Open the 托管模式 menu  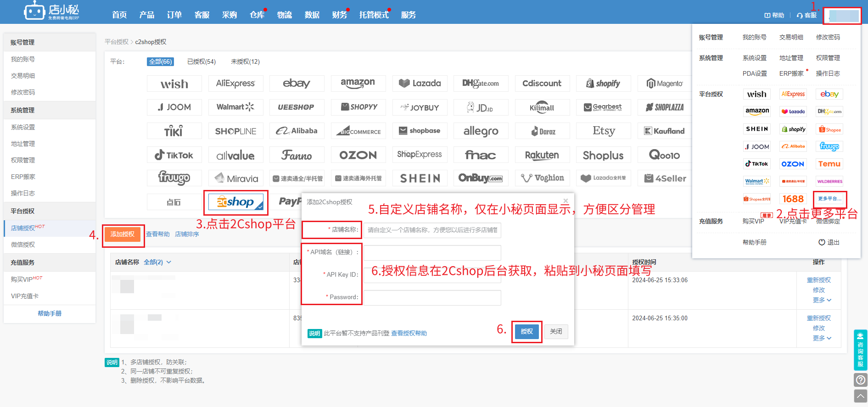[x=374, y=15]
